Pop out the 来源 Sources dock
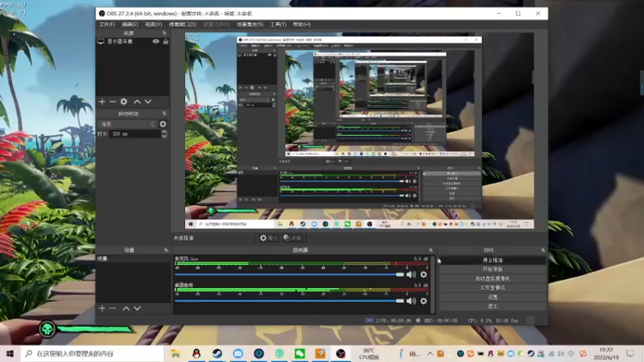Image resolution: width=644 pixels, height=362 pixels. (164, 33)
